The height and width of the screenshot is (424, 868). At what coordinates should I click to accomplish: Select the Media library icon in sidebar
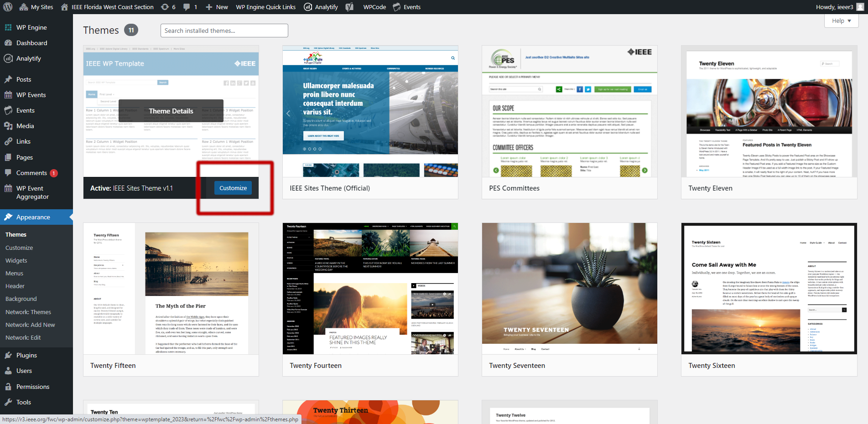[10, 126]
